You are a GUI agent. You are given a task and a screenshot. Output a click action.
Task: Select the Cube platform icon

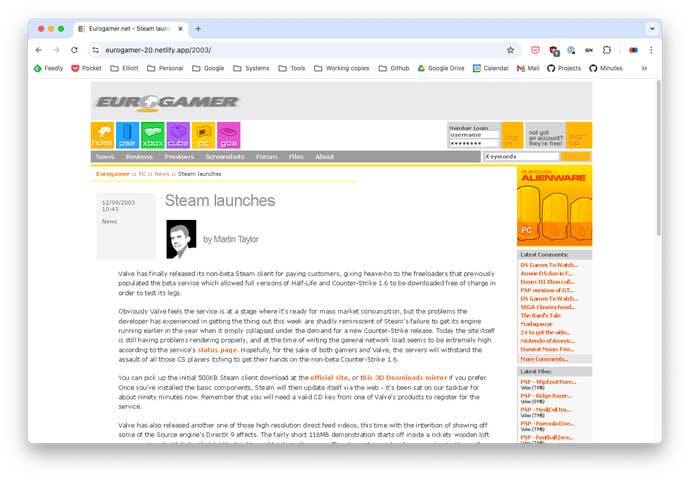pyautogui.click(x=178, y=135)
